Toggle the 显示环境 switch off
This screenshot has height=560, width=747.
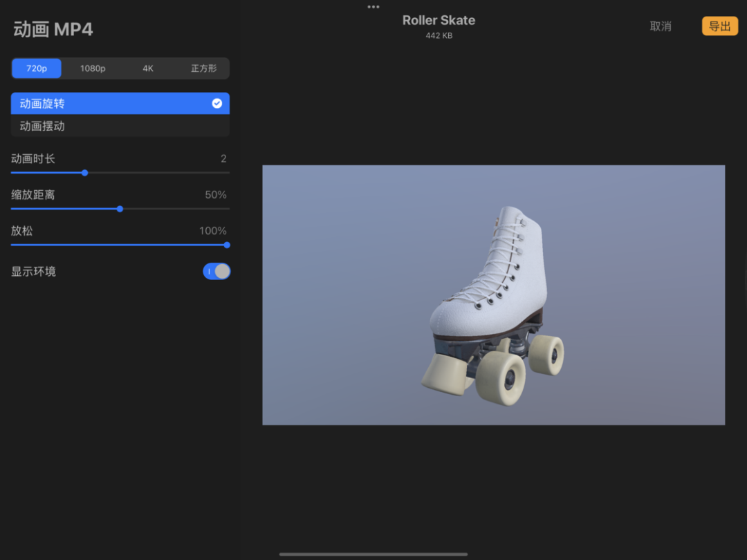coord(216,272)
